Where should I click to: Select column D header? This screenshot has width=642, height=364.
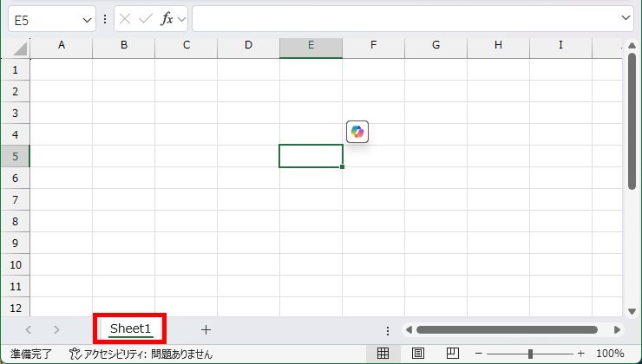point(248,49)
